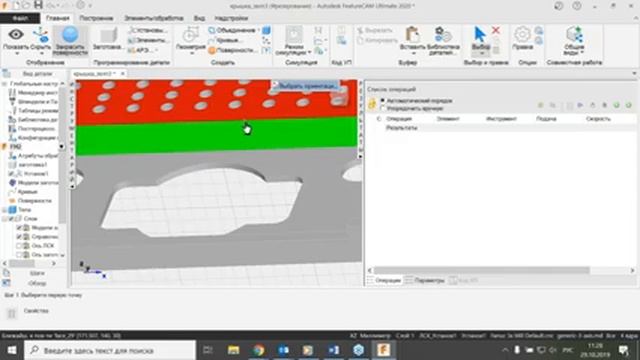This screenshot has height=360, width=640.
Task: Switch to the Главная ribbon tab
Action: pyautogui.click(x=58, y=18)
